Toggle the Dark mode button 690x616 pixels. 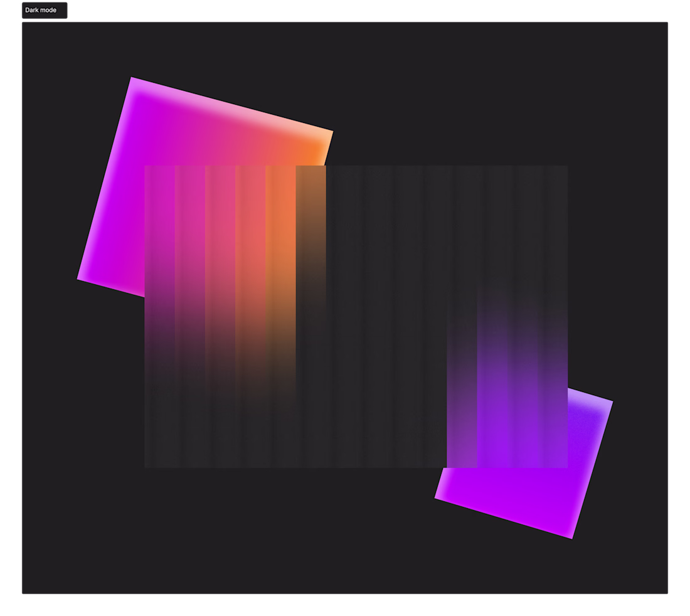click(x=45, y=10)
